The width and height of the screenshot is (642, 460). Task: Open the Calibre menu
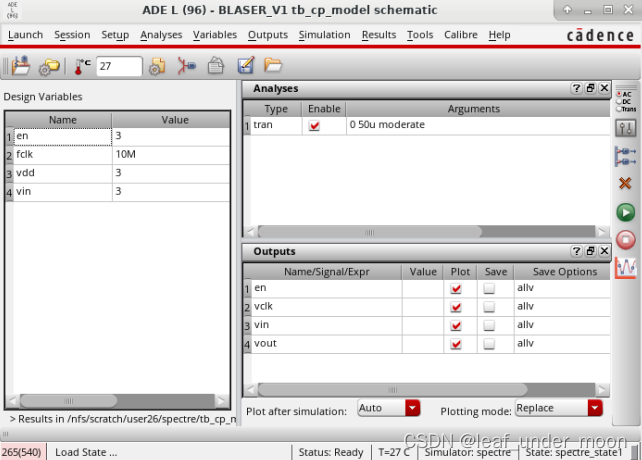pos(461,35)
